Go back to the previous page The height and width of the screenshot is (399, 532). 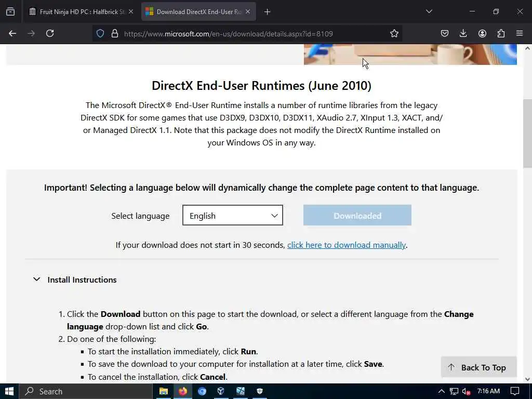pyautogui.click(x=12, y=33)
